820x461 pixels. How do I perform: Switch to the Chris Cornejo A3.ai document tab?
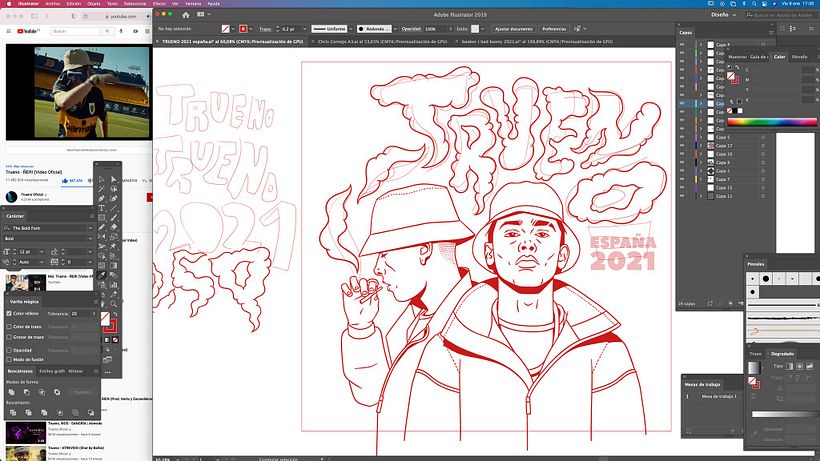(x=382, y=41)
